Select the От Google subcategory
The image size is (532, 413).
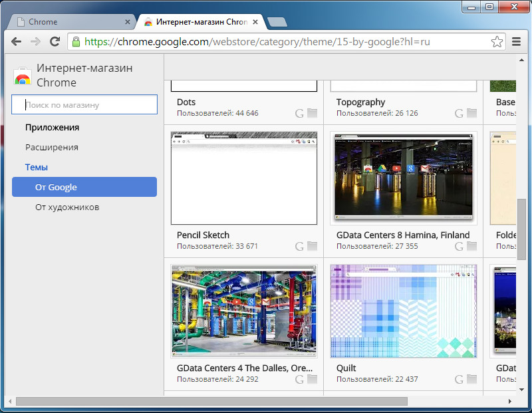84,187
